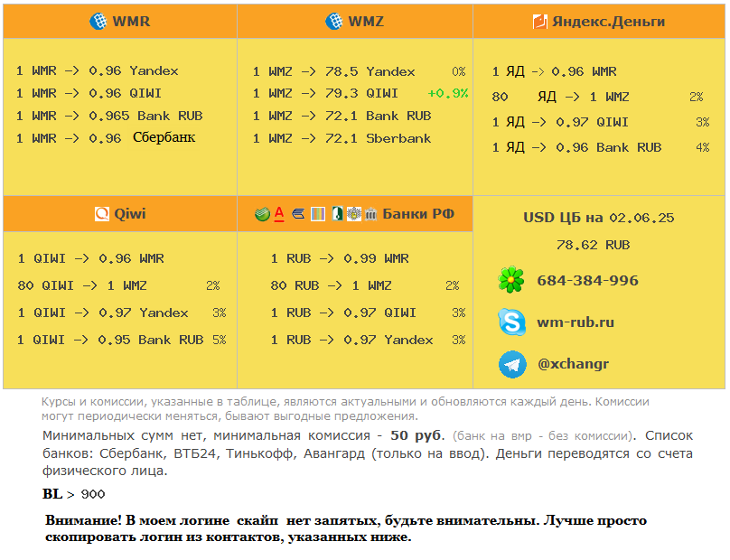Click the WebMoney globe icon beside WMR
The height and width of the screenshot is (560, 730).
tap(98, 22)
